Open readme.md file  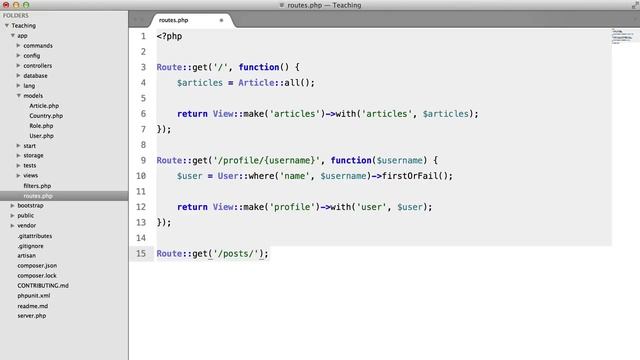33,306
